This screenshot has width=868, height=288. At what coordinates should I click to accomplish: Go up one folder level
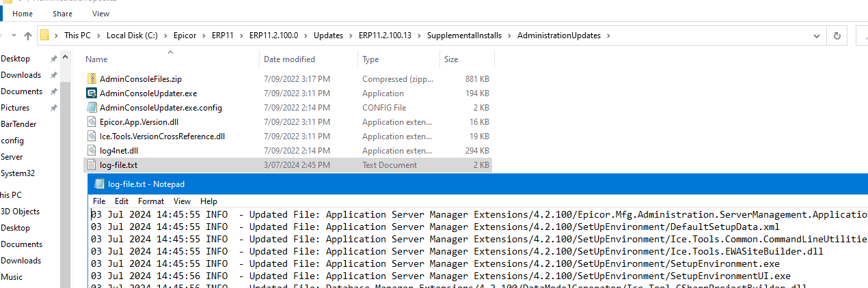point(28,35)
